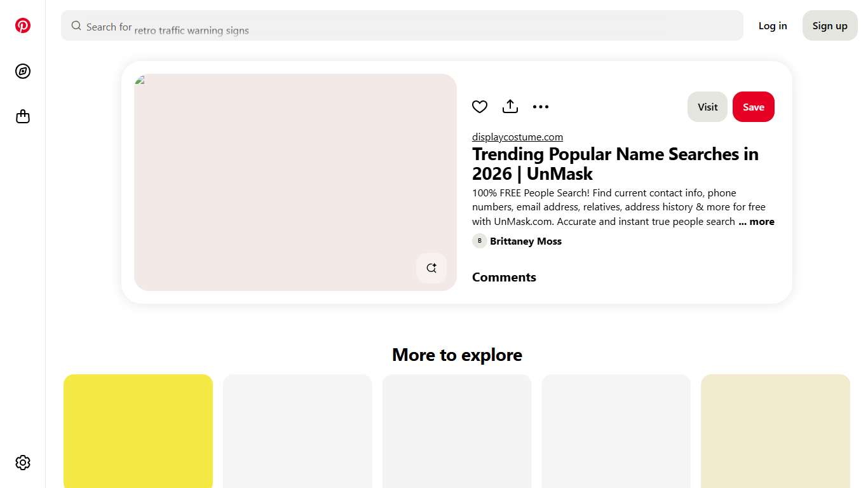Viewport: 868px width, 488px height.
Task: Open Brittaney Moss's profile
Action: 526,241
